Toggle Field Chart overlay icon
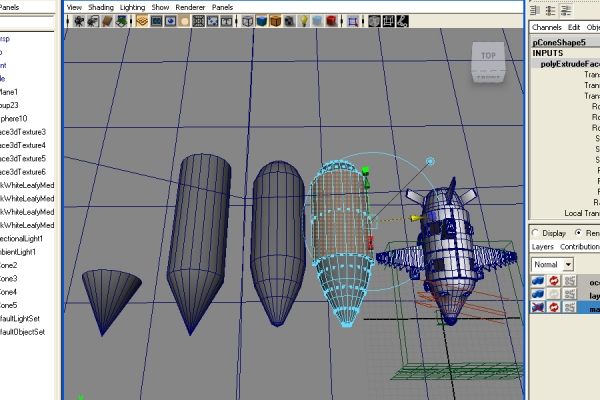600x400 pixels. [x=198, y=21]
